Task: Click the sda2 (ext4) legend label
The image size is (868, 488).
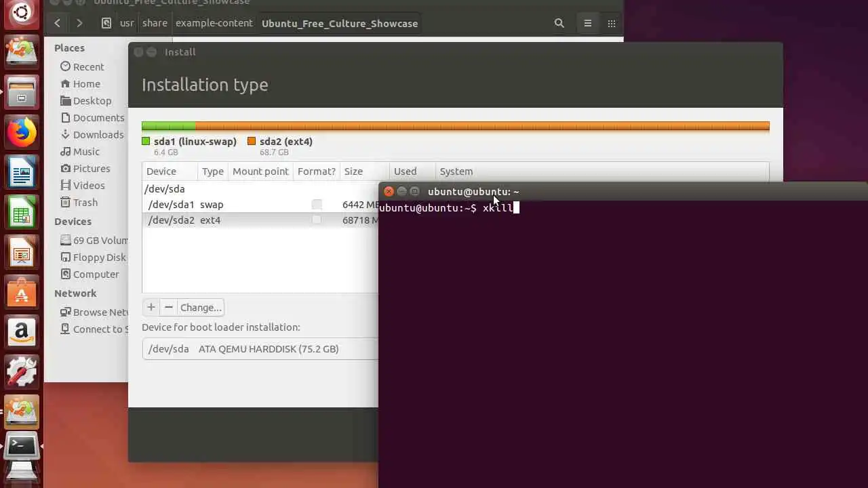Action: coord(286,141)
